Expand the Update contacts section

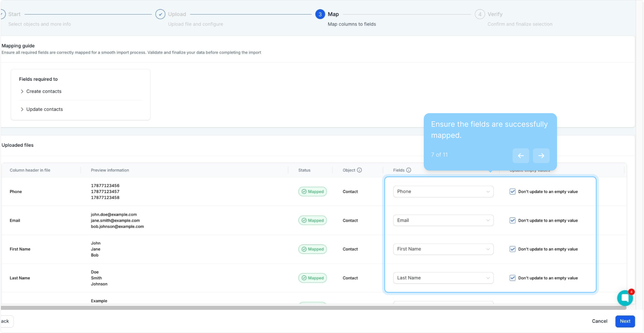(x=44, y=109)
